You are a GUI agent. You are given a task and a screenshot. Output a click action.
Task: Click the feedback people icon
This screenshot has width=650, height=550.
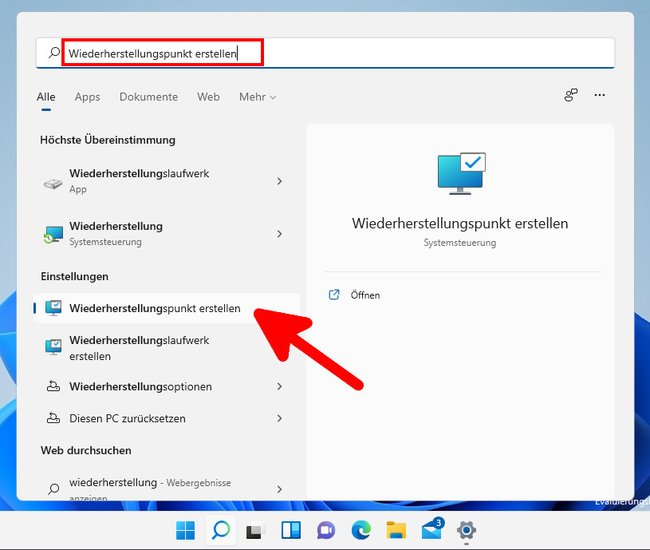point(571,95)
